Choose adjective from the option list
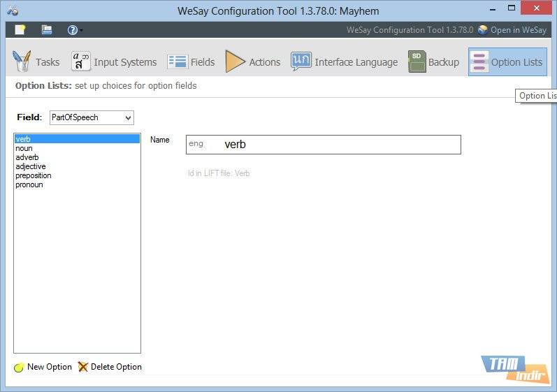The width and height of the screenshot is (557, 392). pyautogui.click(x=31, y=166)
